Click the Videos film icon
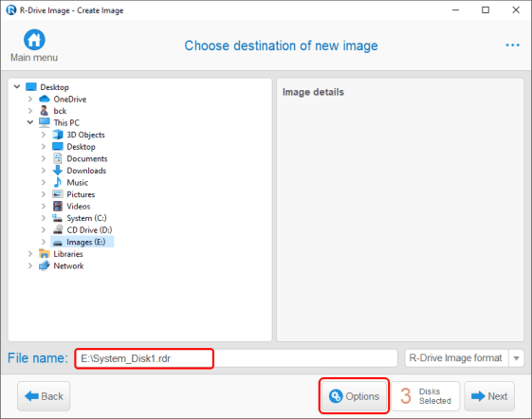 tap(58, 206)
